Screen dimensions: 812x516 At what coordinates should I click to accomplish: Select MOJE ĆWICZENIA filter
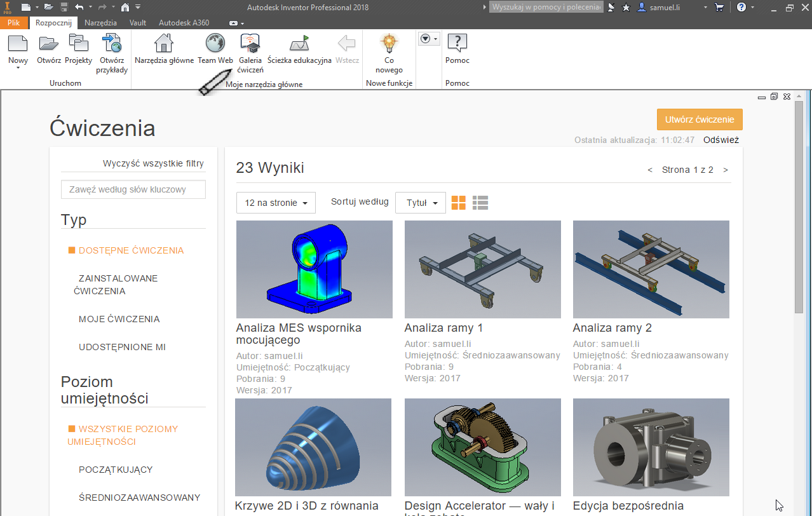tap(119, 319)
